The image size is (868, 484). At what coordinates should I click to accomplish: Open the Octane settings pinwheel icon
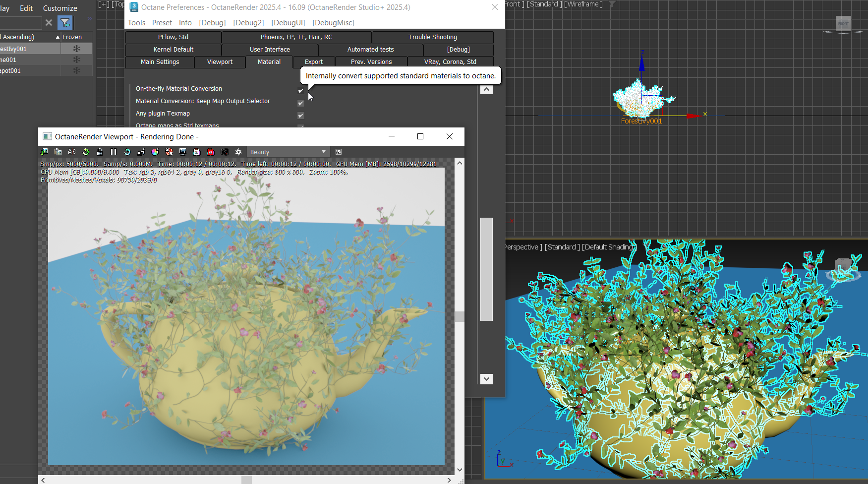(x=238, y=152)
